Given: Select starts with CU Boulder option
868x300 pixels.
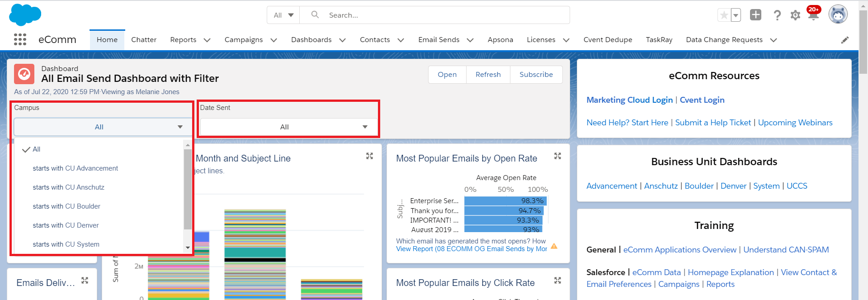Looking at the screenshot, I should tap(99, 206).
